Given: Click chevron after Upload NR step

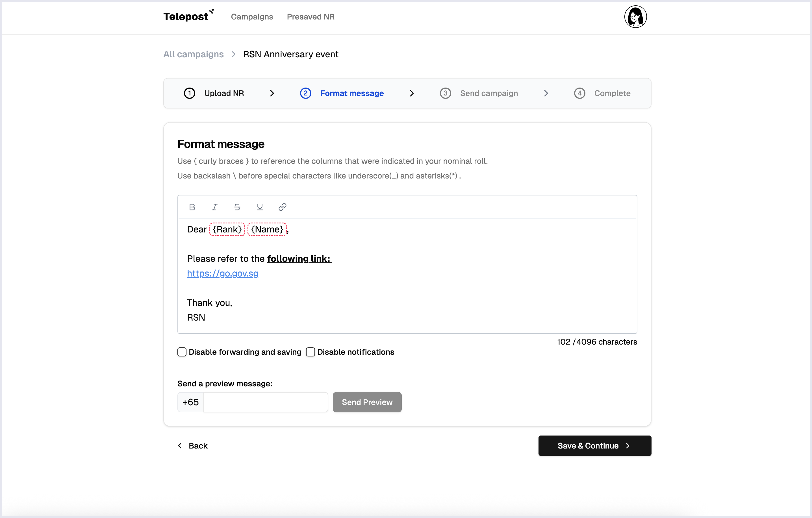Looking at the screenshot, I should point(272,93).
